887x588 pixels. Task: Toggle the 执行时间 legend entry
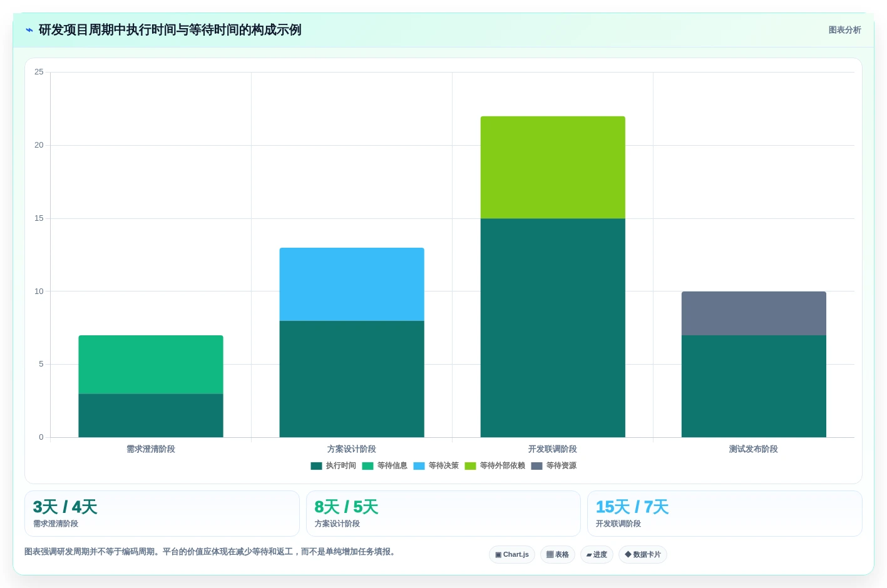tap(334, 465)
